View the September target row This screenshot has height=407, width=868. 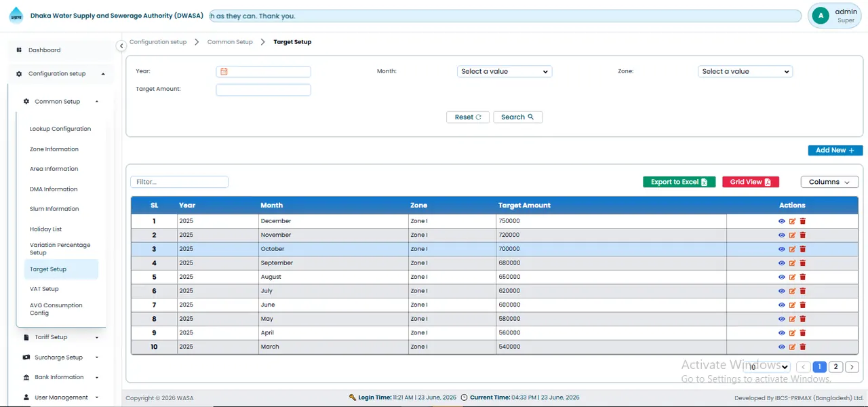pos(781,263)
